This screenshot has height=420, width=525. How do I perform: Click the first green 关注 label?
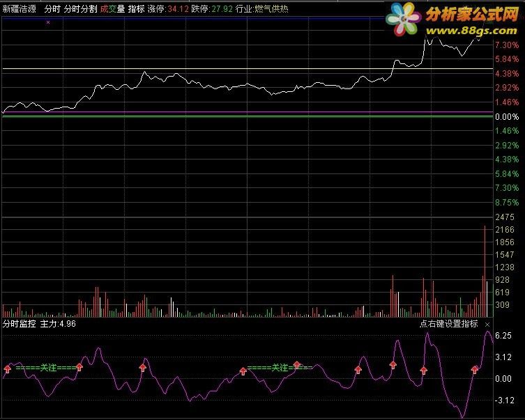point(48,368)
